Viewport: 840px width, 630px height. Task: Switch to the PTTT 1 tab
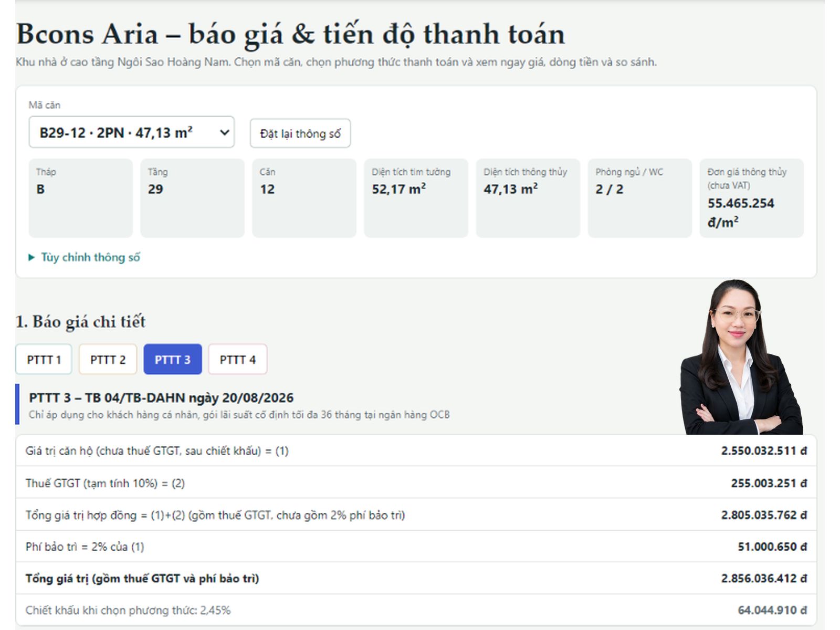[44, 360]
